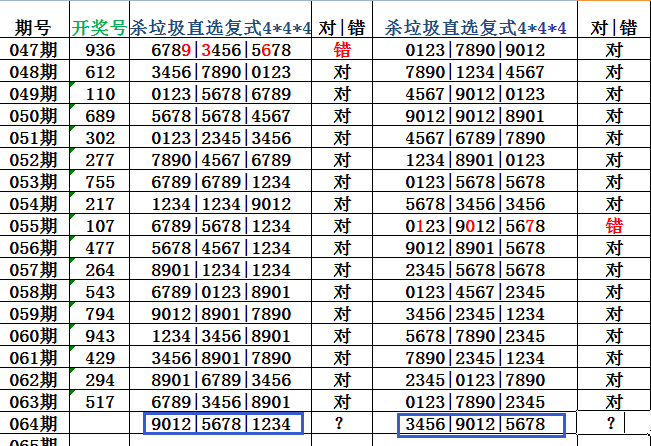Click draw number 689
The width and height of the screenshot is (651, 446).
pyautogui.click(x=100, y=116)
